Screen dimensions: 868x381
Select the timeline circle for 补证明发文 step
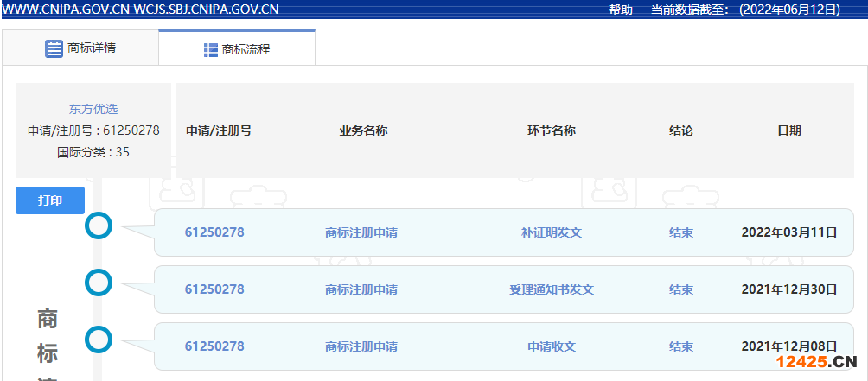[99, 226]
